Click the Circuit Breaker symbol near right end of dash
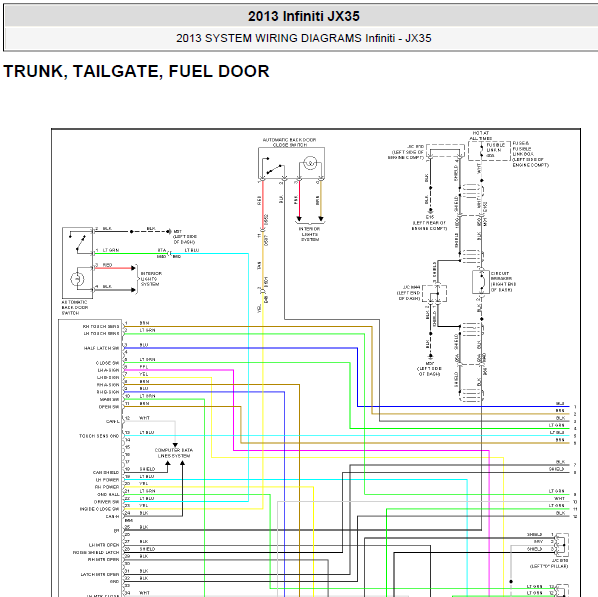Viewport: 598px width, 597px height. coord(481,283)
